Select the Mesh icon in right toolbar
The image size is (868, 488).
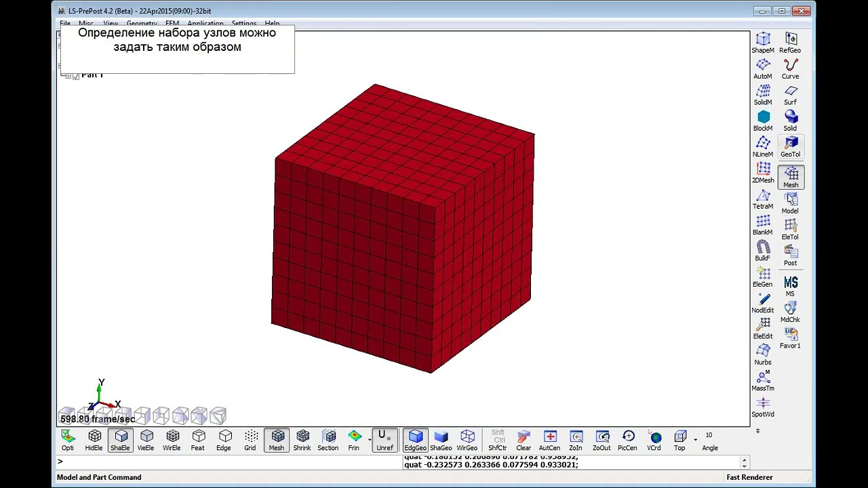point(791,178)
